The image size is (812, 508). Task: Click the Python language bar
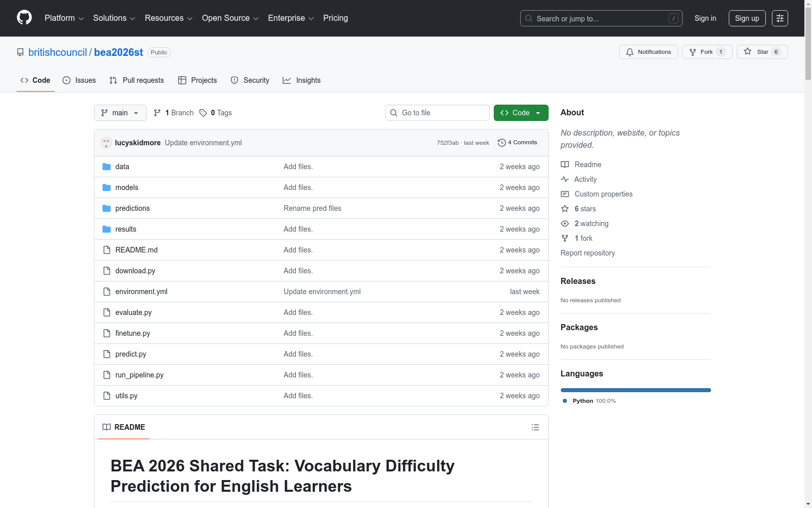click(x=636, y=390)
